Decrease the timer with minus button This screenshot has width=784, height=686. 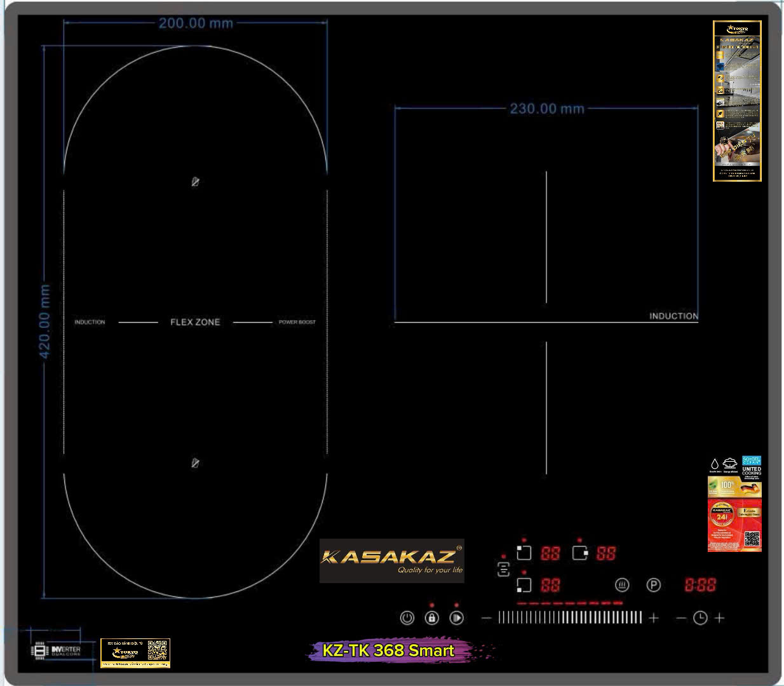coord(680,618)
